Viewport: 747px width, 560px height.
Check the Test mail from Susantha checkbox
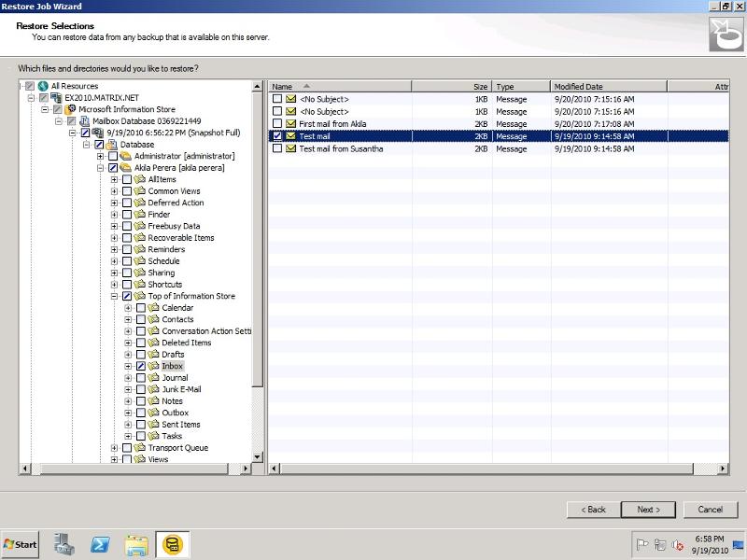point(277,148)
